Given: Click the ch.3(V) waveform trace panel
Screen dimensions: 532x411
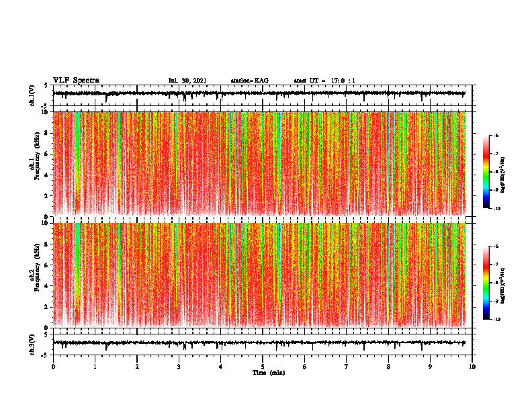Looking at the screenshot, I should tap(263, 345).
